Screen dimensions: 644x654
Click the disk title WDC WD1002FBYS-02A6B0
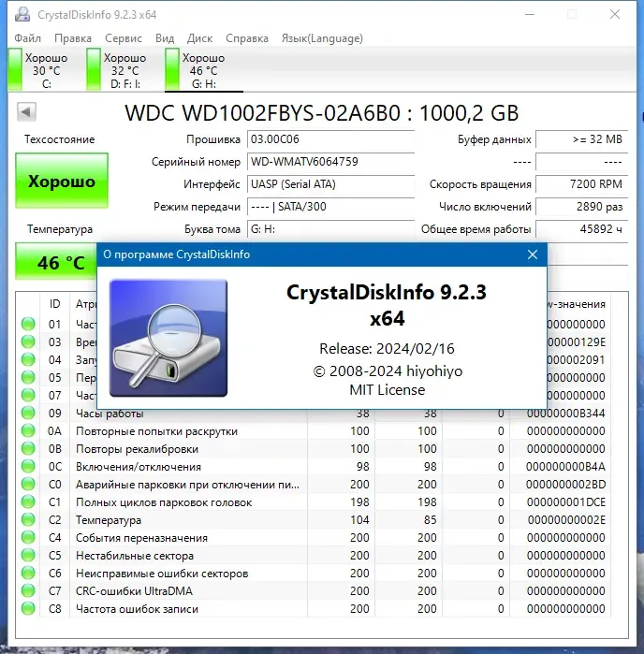263,112
